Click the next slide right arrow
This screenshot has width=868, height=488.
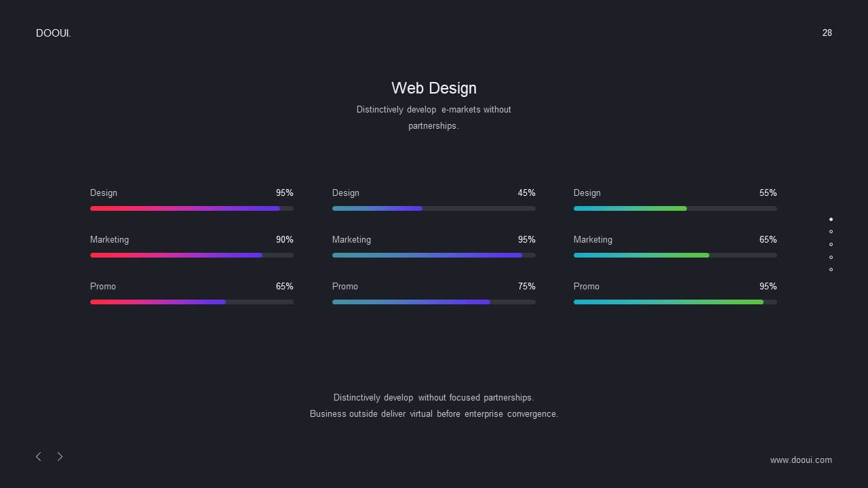coord(60,457)
